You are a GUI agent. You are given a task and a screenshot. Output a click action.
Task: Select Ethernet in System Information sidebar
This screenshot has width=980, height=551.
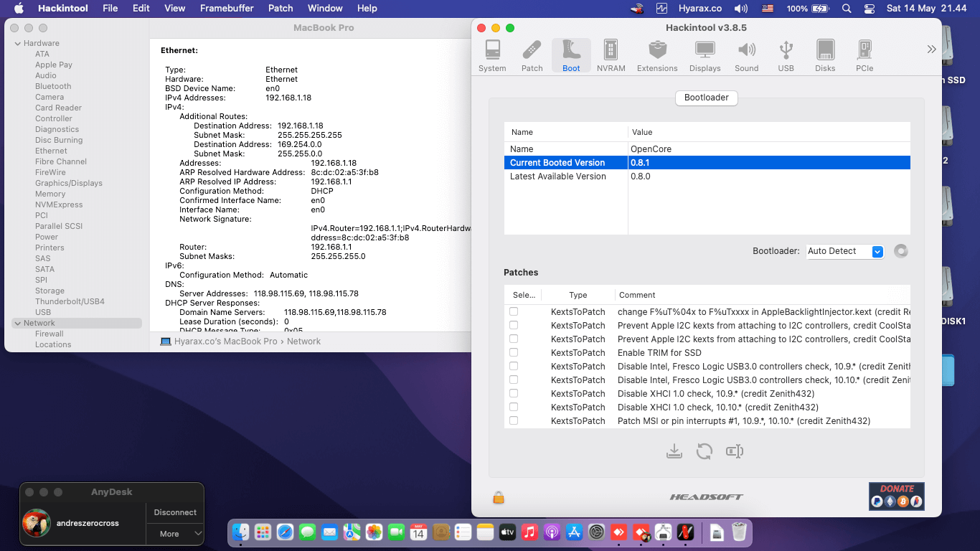pyautogui.click(x=51, y=151)
